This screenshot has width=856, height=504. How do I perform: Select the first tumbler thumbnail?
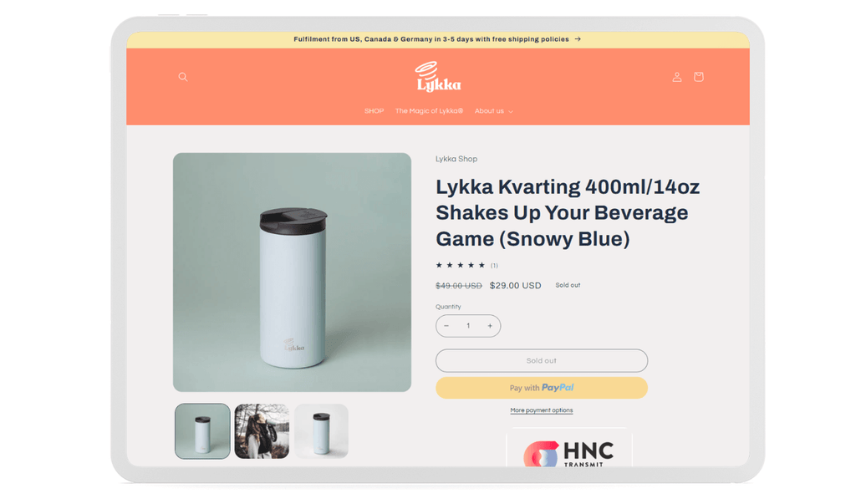[x=202, y=430]
